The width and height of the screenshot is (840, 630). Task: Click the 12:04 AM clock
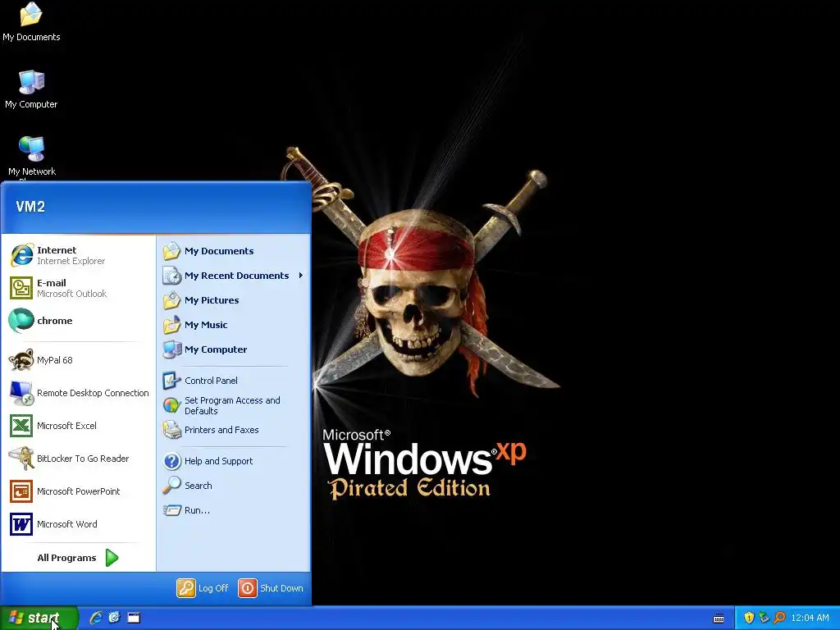tap(810, 618)
